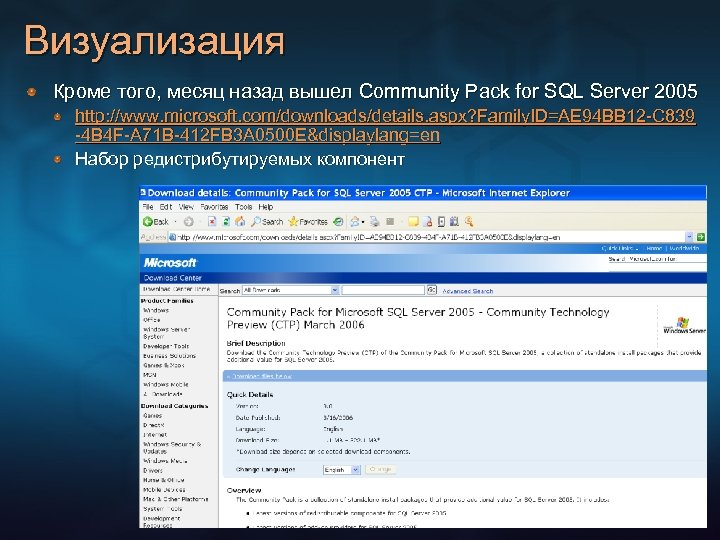Click the Quick Links header link
The height and width of the screenshot is (540, 720).
tap(619, 248)
